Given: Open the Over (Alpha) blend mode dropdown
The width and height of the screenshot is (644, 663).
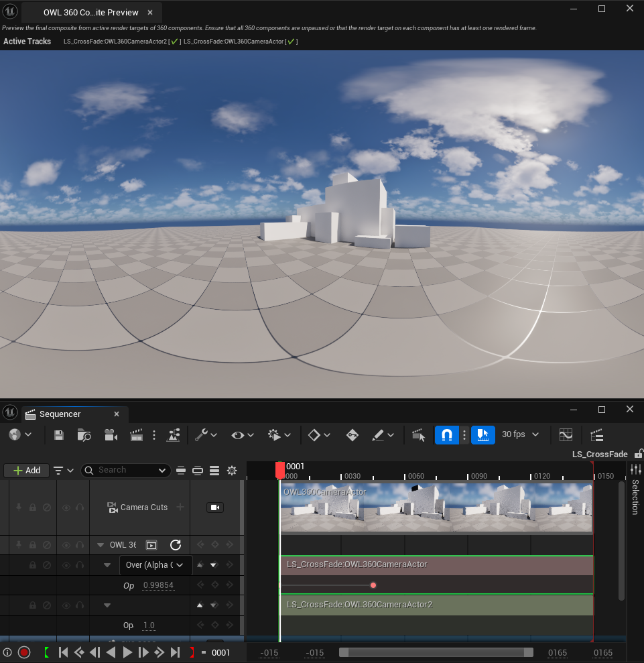Looking at the screenshot, I should pyautogui.click(x=155, y=565).
